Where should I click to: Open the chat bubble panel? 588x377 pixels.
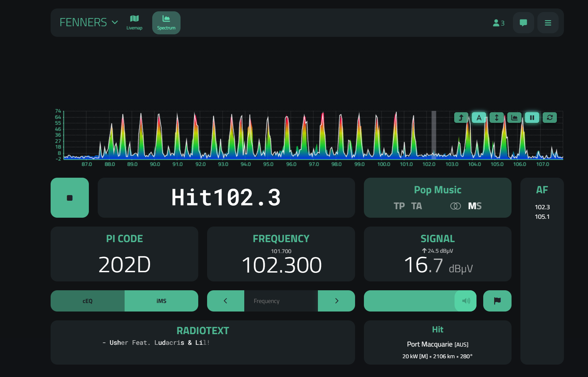pyautogui.click(x=523, y=23)
